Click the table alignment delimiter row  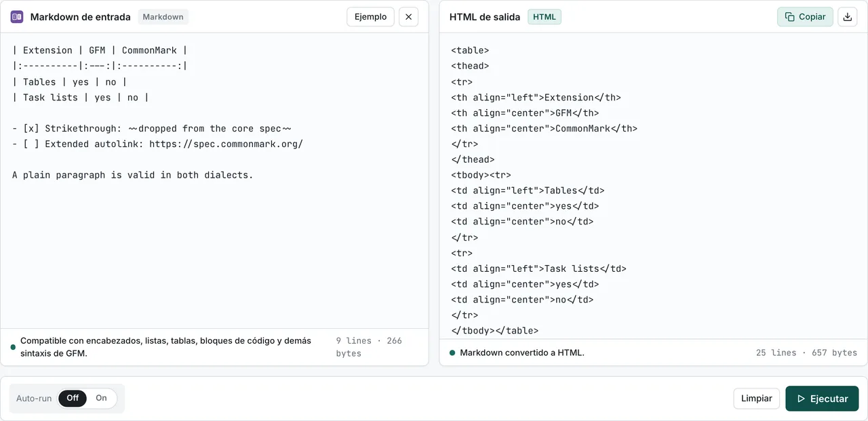click(x=100, y=66)
